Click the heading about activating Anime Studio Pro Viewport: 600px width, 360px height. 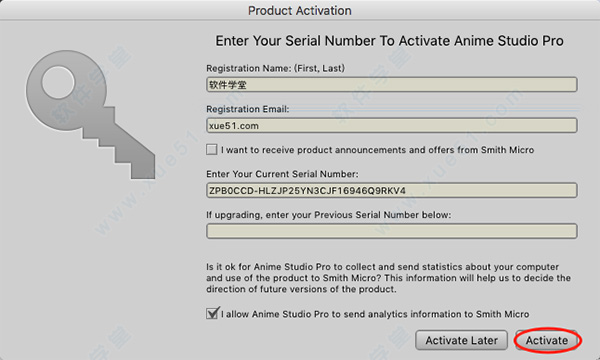tap(389, 41)
